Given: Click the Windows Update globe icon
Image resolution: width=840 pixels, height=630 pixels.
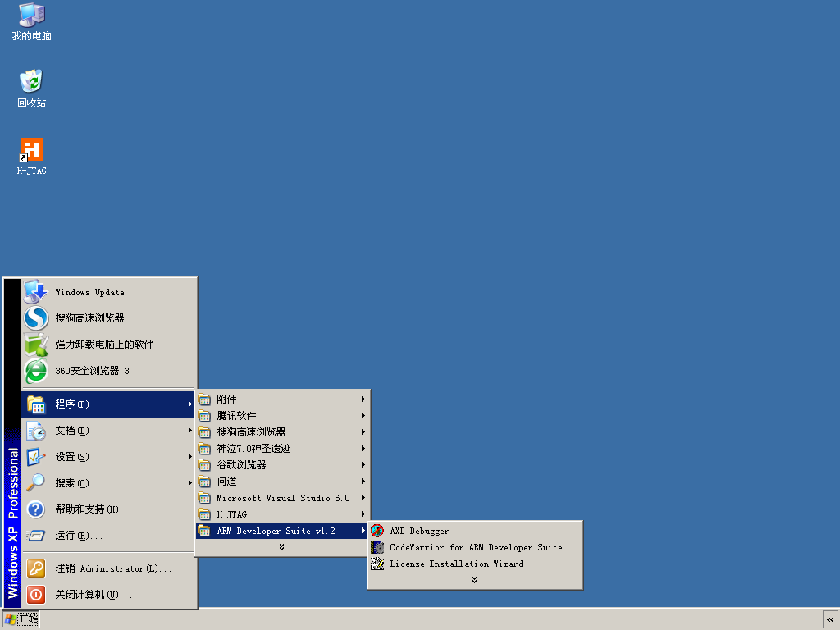Looking at the screenshot, I should click(x=36, y=292).
